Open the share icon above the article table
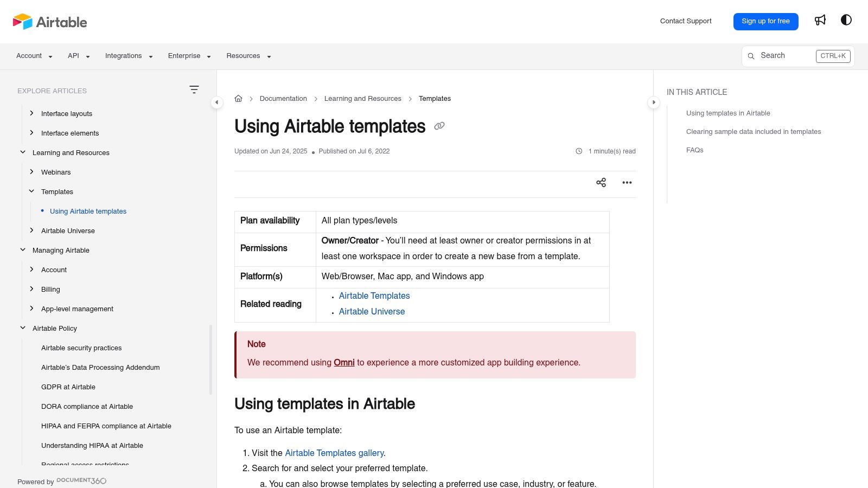868x488 pixels. pos(601,183)
